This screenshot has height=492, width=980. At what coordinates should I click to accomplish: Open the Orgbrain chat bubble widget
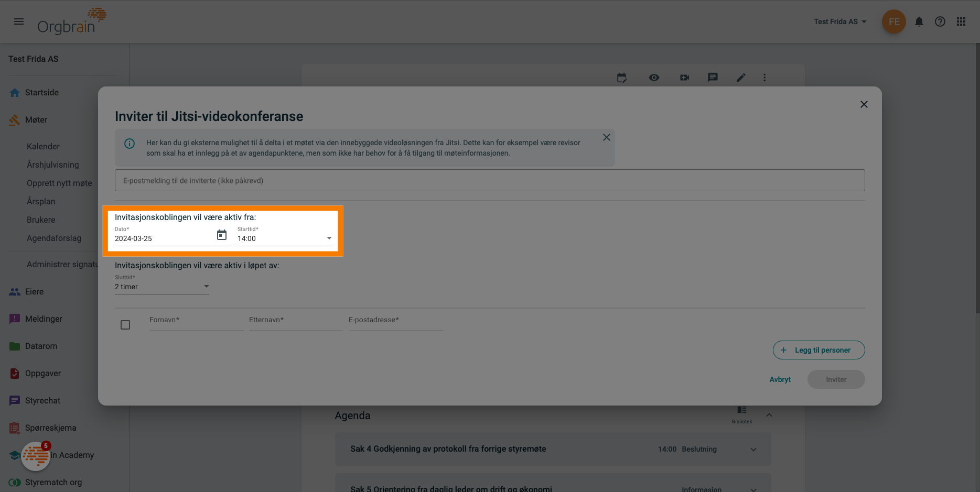(x=36, y=456)
